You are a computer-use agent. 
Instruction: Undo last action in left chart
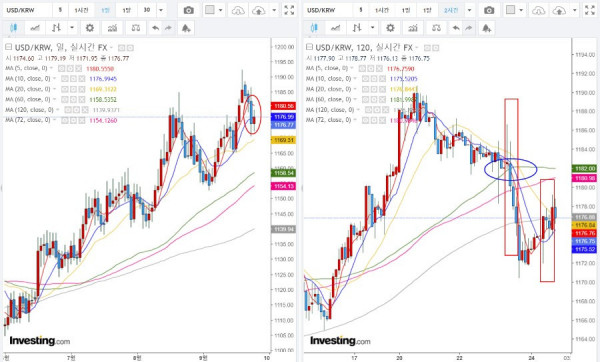pos(155,28)
